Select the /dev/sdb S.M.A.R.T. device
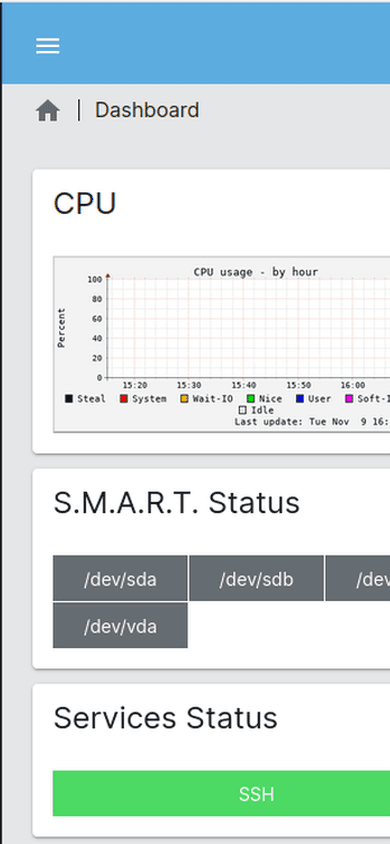390x844 pixels. (x=257, y=579)
